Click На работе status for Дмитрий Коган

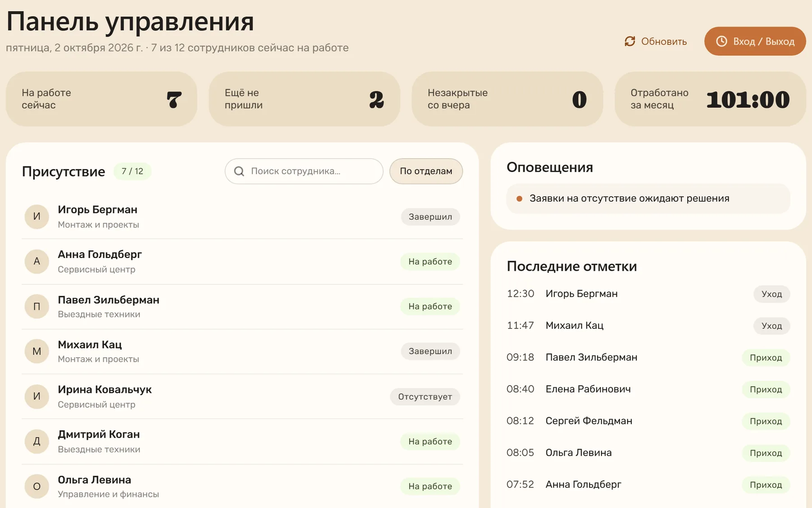click(x=430, y=441)
